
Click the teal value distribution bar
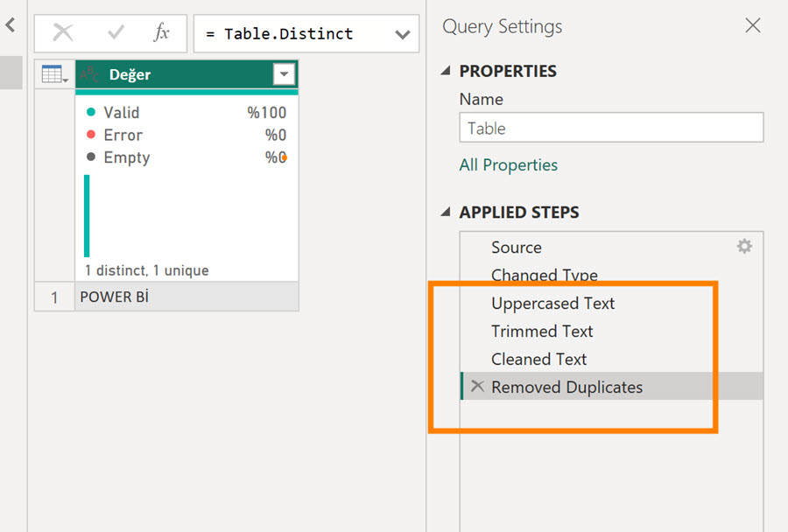point(87,215)
